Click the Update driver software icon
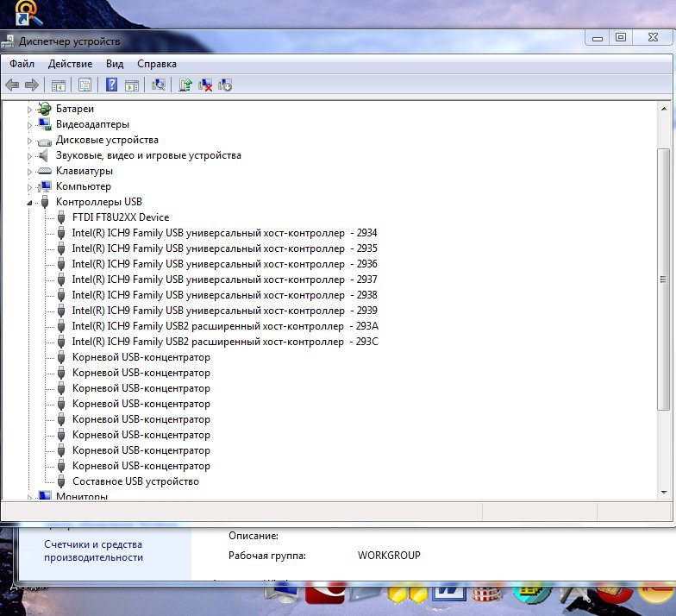 tap(185, 85)
